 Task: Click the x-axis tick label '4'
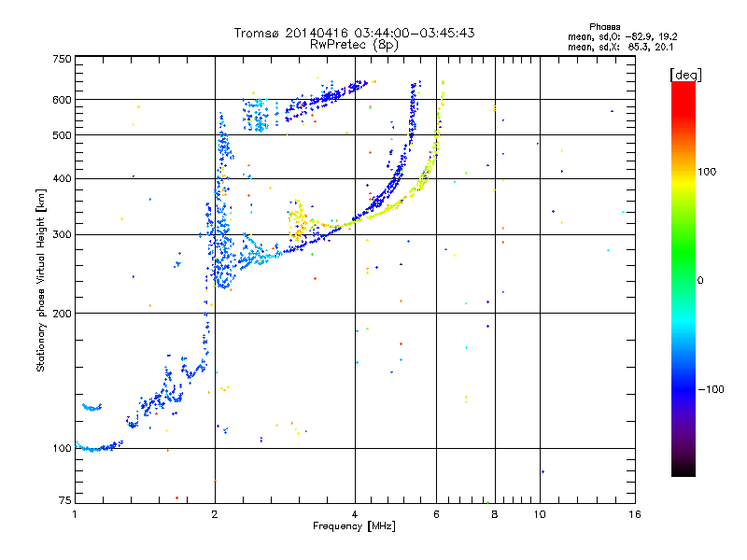tap(355, 514)
